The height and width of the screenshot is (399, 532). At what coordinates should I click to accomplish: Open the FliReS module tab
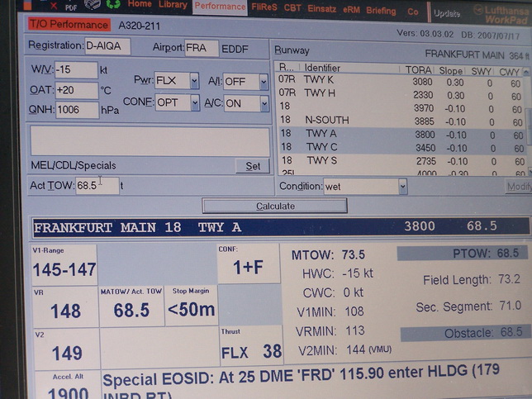coord(266,7)
